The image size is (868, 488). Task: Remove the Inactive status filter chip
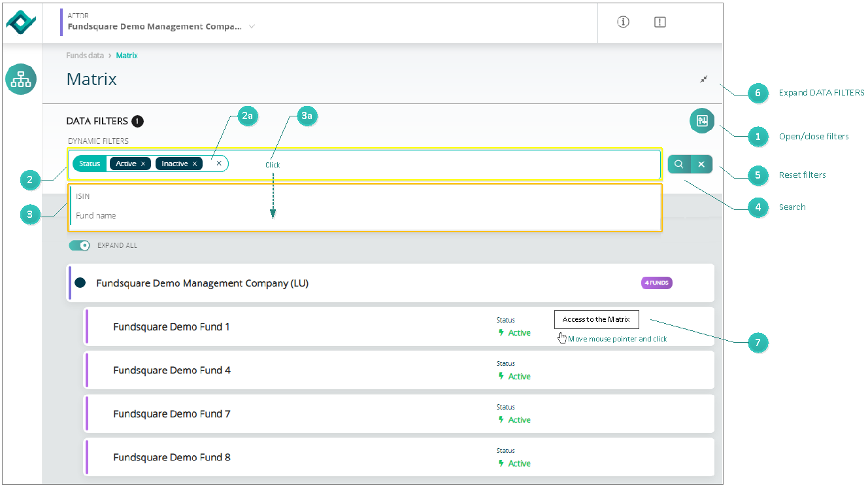(x=194, y=164)
